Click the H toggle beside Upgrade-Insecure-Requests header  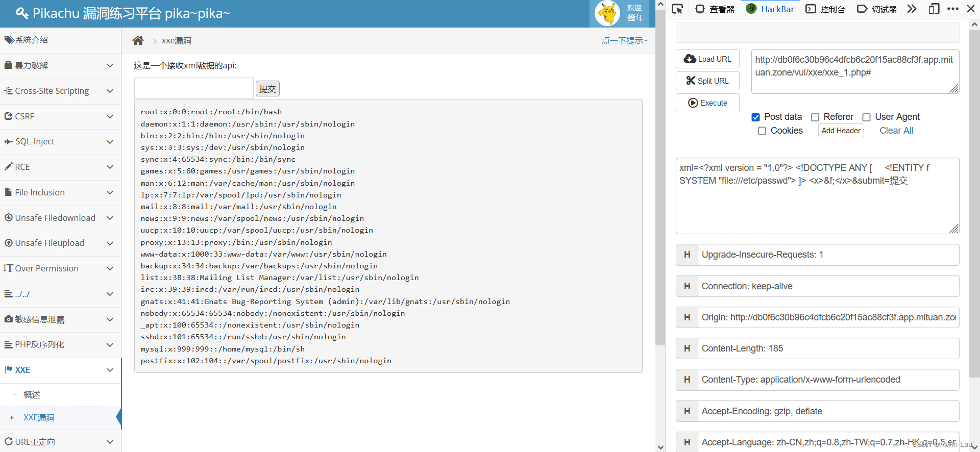click(x=687, y=255)
